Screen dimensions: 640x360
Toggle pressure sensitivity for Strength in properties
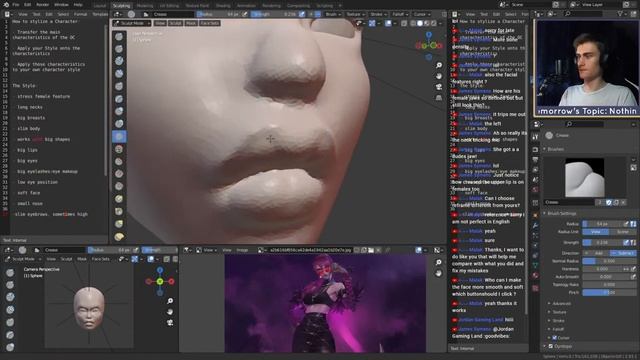point(626,242)
